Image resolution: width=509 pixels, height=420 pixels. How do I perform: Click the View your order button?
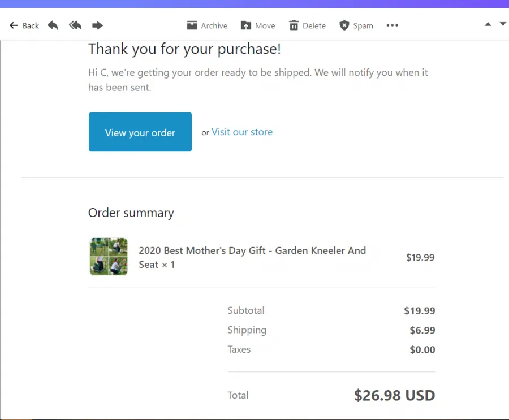point(140,132)
